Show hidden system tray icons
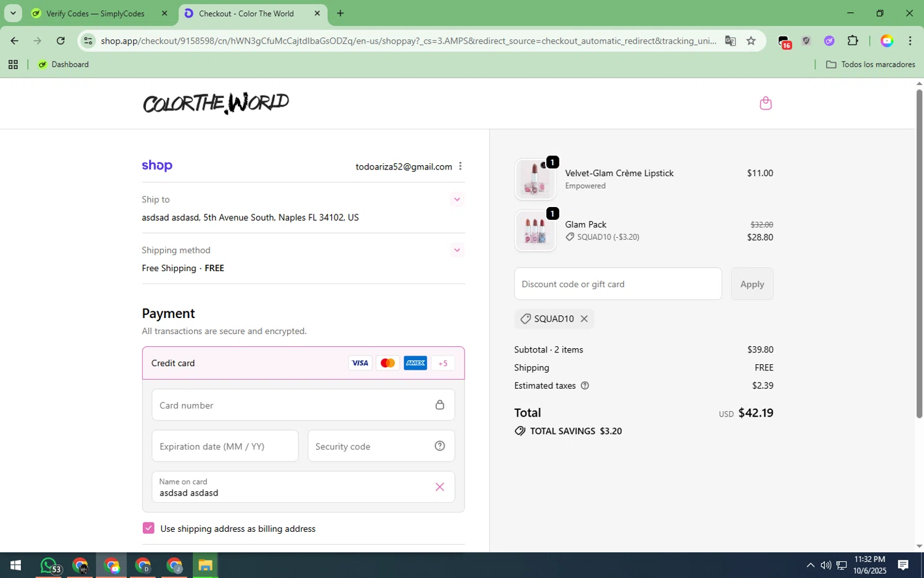The height and width of the screenshot is (578, 924). click(x=810, y=565)
